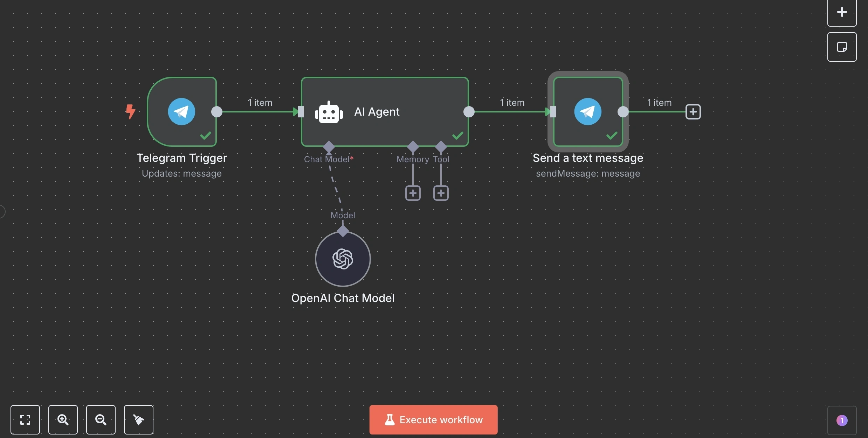Select the Memory connector diamond

(413, 146)
